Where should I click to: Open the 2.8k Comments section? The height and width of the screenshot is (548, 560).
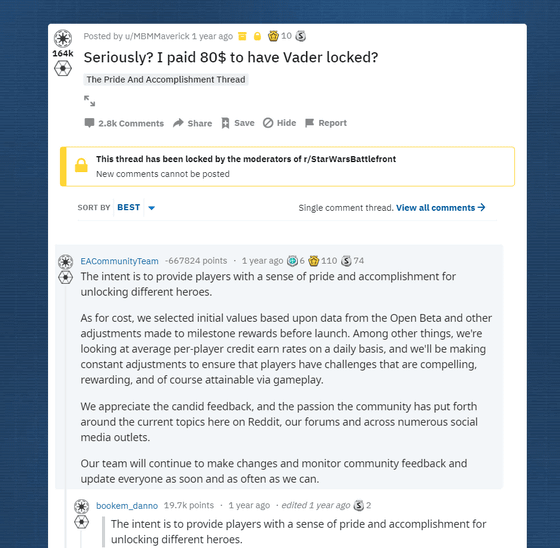click(x=124, y=123)
